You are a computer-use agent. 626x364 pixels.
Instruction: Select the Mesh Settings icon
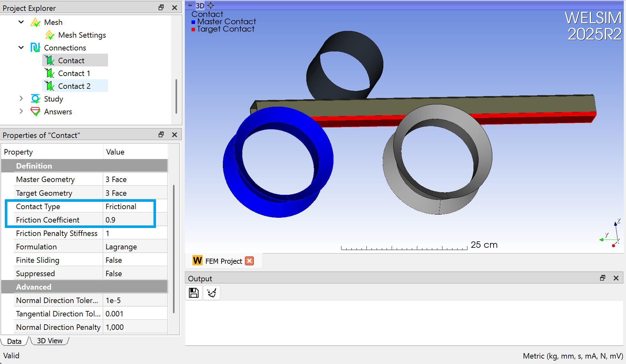tap(50, 35)
